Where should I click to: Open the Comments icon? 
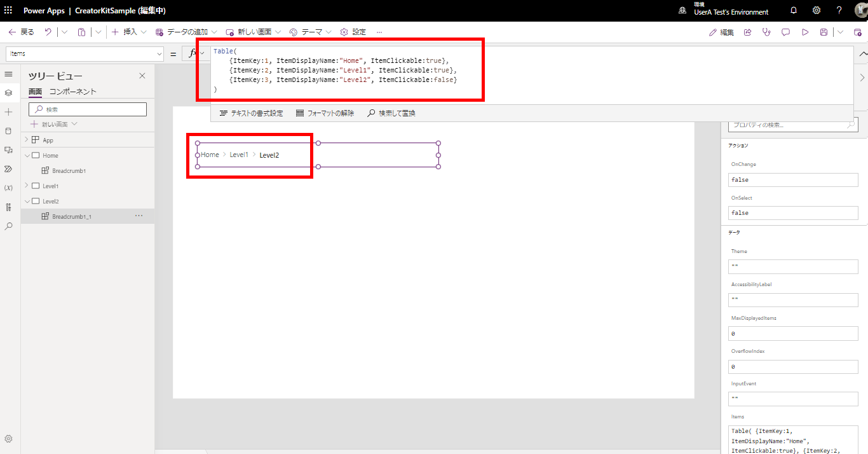[785, 32]
